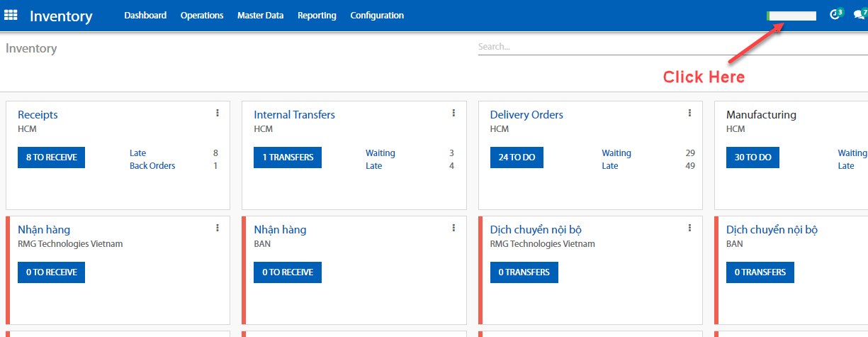This screenshot has height=337, width=868.
Task: Open the apps grid menu icon
Action: (11, 15)
